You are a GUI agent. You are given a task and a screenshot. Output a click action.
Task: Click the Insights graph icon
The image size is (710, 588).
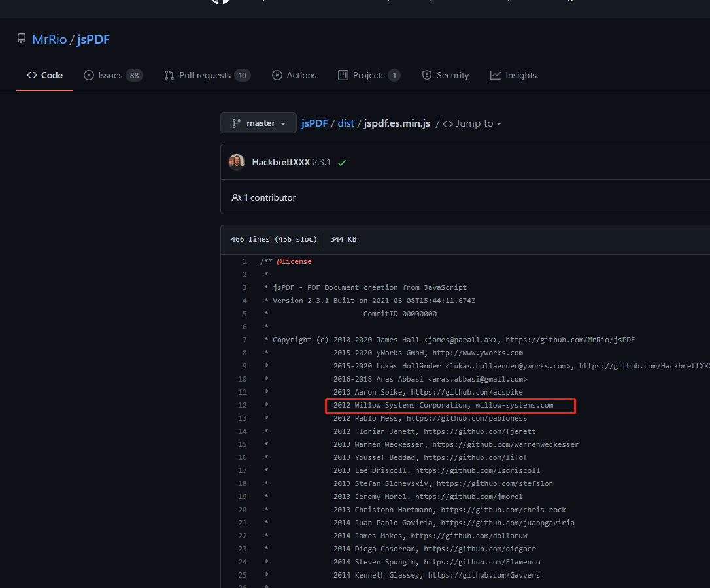495,75
